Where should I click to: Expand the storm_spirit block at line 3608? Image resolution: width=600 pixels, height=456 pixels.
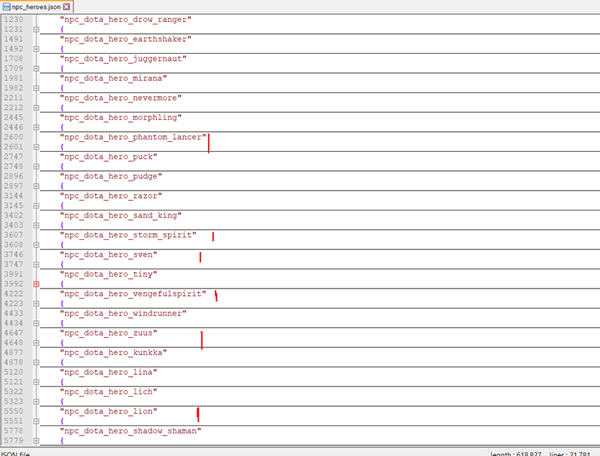(x=36, y=245)
